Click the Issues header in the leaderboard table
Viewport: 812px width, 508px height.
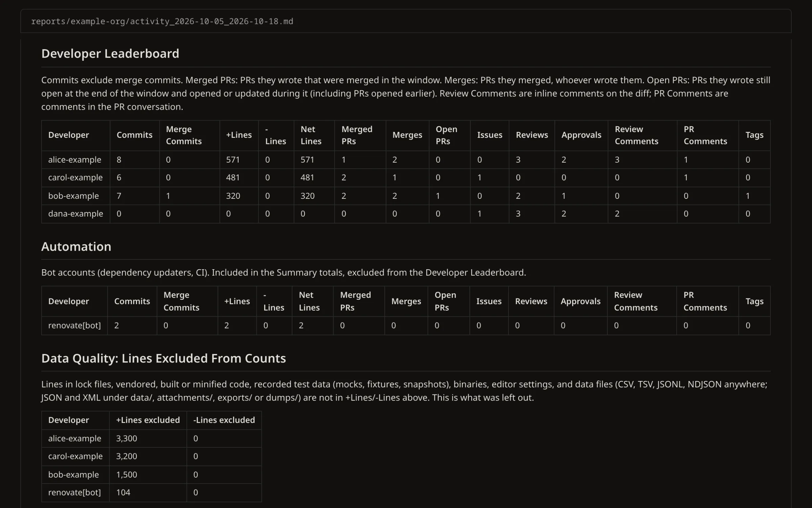[490, 135]
